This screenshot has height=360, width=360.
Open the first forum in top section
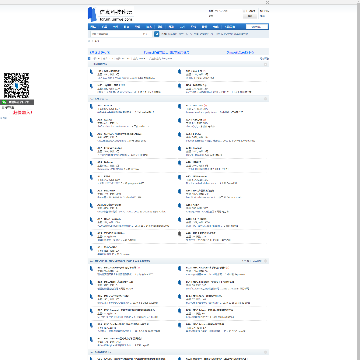(109, 71)
